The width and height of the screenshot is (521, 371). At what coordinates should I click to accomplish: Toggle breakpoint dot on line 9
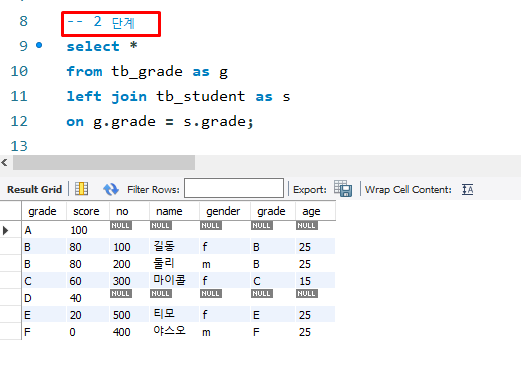tap(39, 45)
